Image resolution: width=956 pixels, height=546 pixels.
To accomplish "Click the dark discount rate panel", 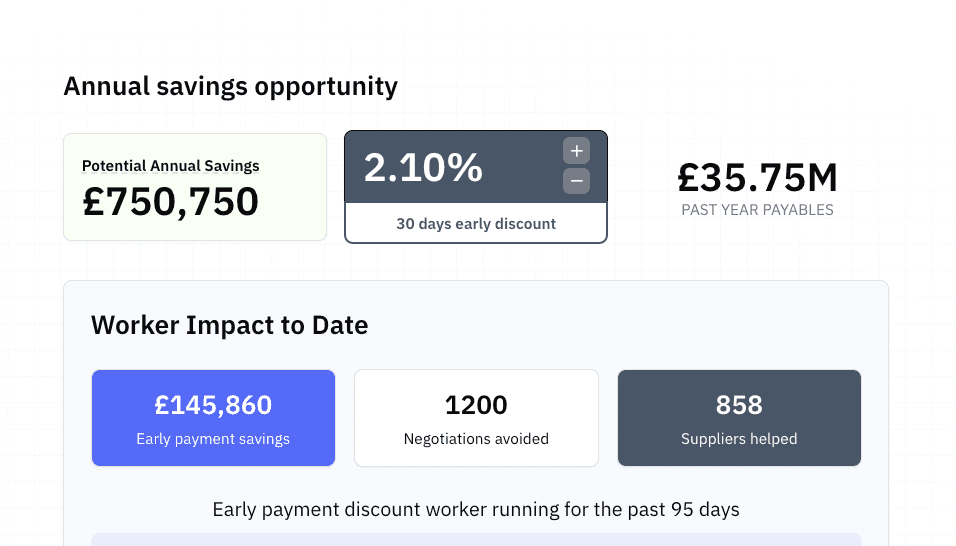I will [476, 167].
